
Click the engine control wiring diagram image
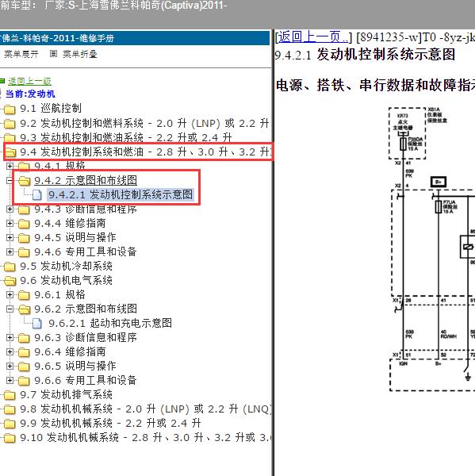point(431,249)
